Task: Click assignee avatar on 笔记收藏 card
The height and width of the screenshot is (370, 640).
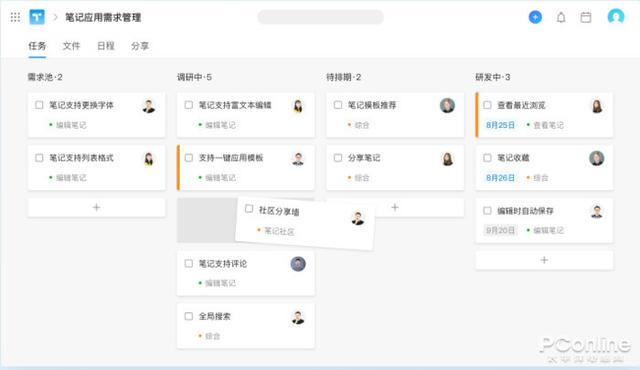Action: pyautogui.click(x=597, y=158)
